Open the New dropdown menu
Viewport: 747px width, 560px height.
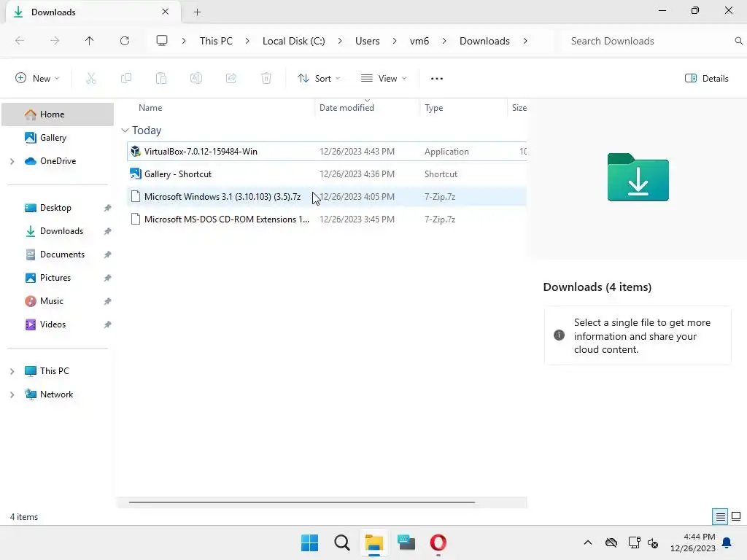point(37,79)
